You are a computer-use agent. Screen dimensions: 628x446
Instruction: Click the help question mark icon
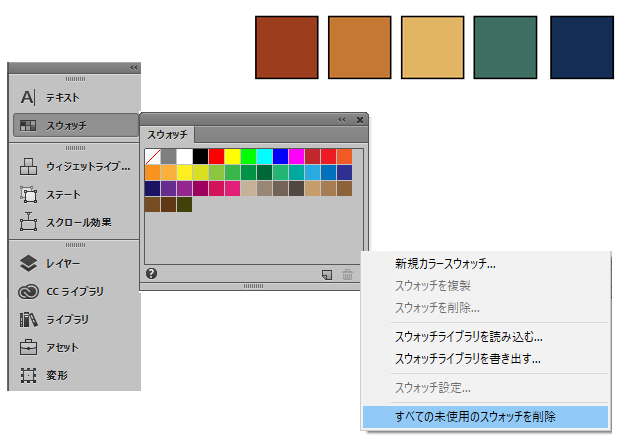tap(151, 273)
